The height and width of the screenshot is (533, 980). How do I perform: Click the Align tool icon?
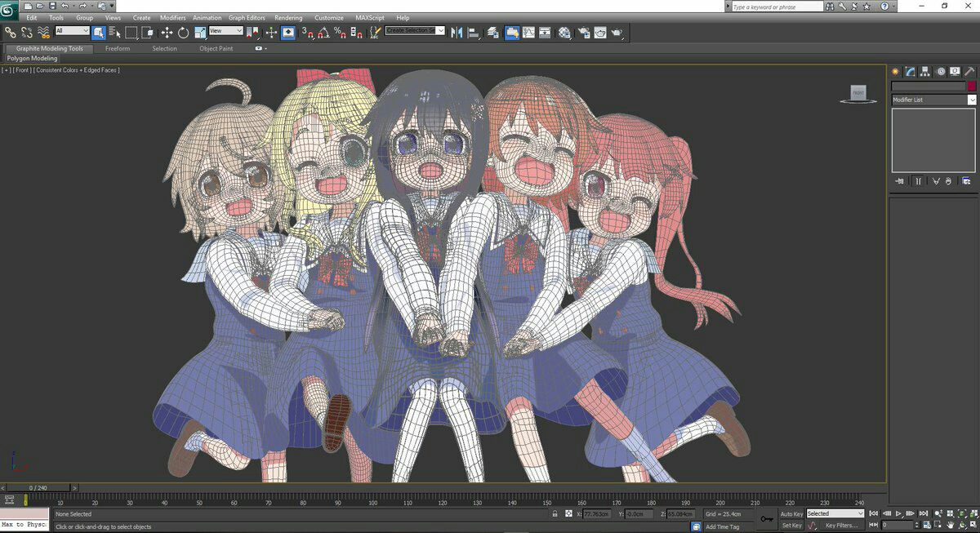click(x=473, y=33)
